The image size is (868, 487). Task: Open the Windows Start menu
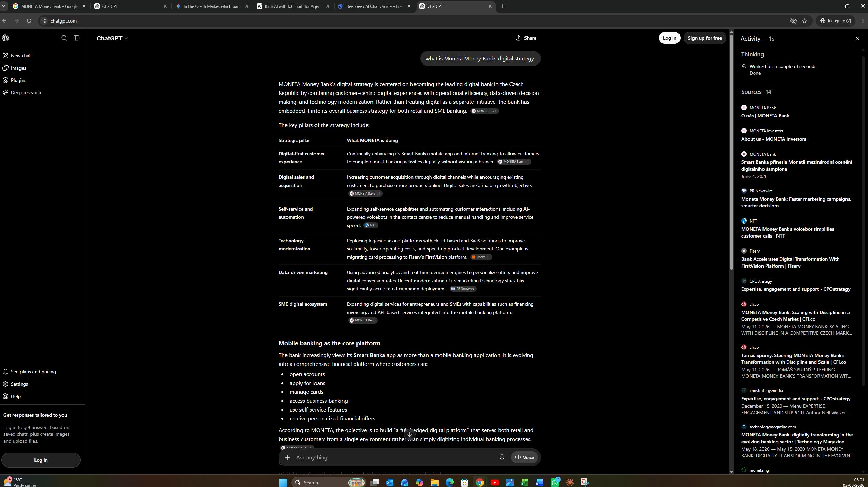283,482
